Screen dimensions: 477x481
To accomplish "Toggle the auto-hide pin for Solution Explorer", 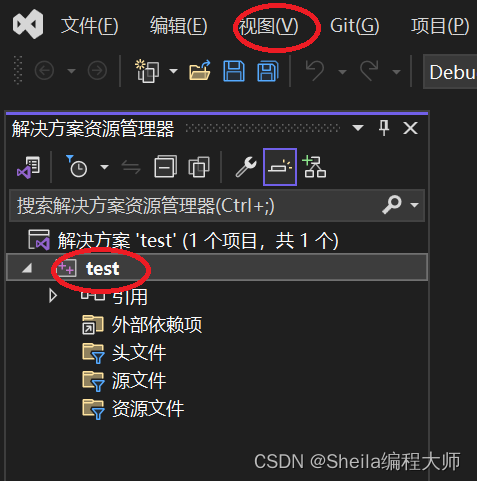I will click(384, 128).
